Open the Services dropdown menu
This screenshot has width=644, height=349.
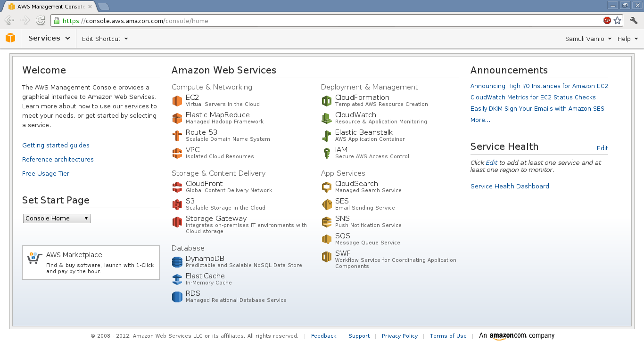click(49, 38)
